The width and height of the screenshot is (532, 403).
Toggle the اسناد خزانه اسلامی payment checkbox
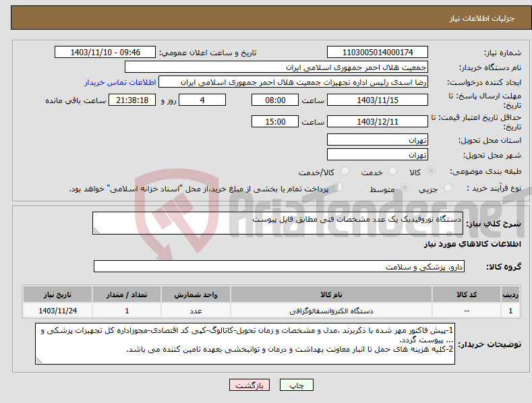tap(338, 187)
